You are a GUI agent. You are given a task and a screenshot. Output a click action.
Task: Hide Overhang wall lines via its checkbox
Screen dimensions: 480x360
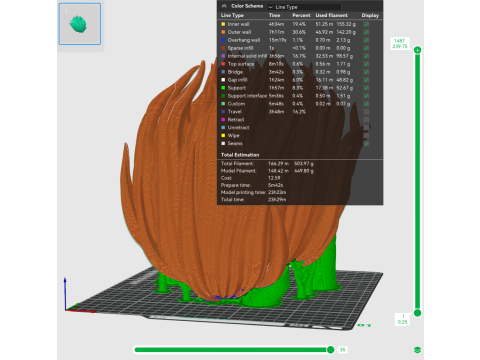(x=366, y=40)
